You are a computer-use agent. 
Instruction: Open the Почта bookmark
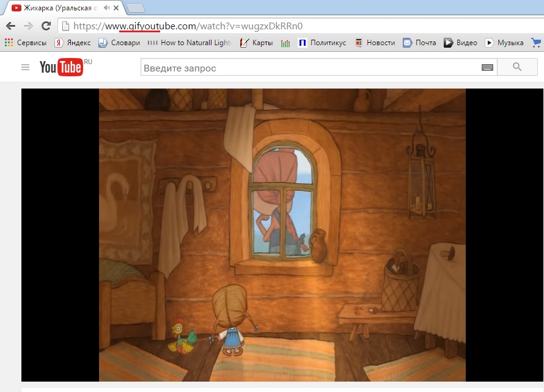(419, 43)
